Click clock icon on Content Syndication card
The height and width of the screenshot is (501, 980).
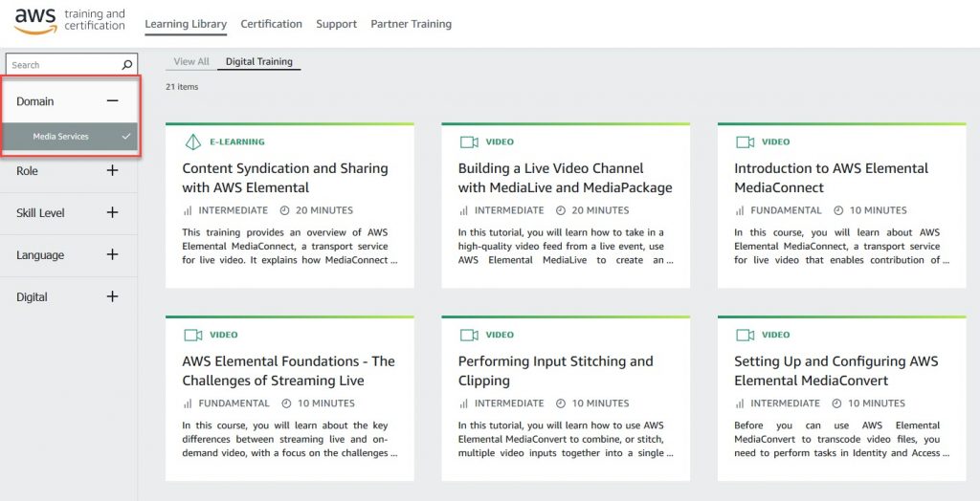(285, 210)
